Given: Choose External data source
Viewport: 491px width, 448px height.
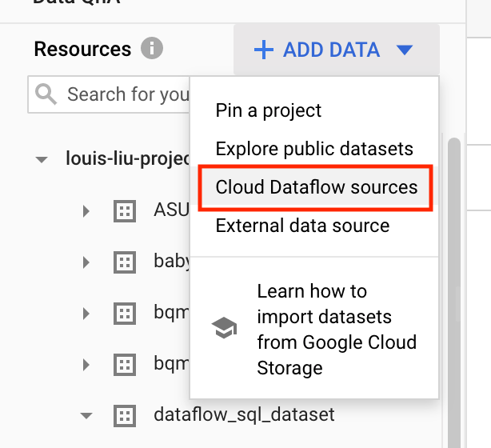Looking at the screenshot, I should tap(302, 226).
